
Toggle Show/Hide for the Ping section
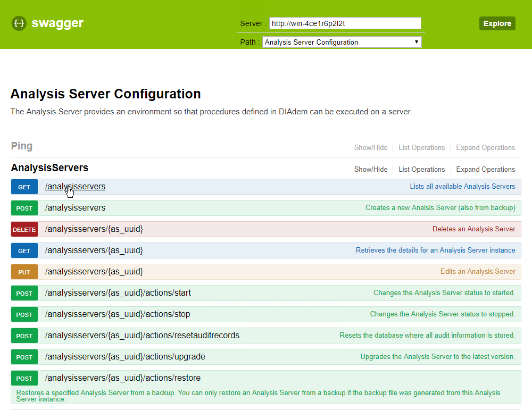(x=370, y=148)
